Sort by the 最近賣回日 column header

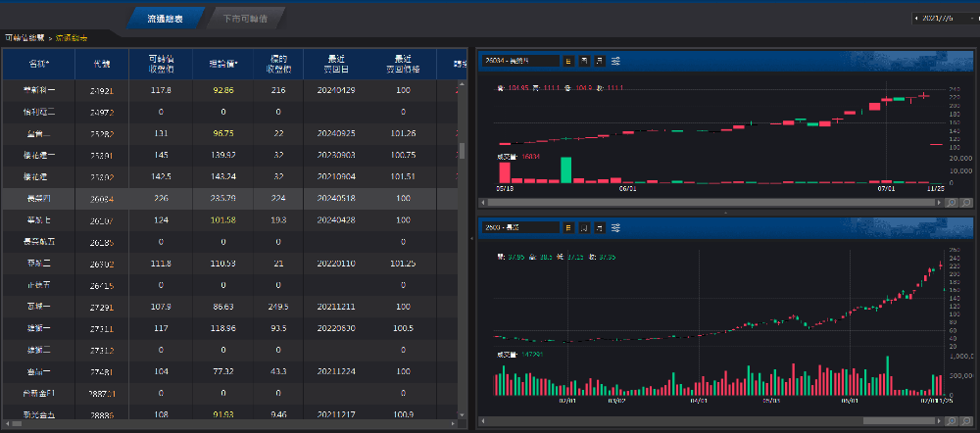336,64
